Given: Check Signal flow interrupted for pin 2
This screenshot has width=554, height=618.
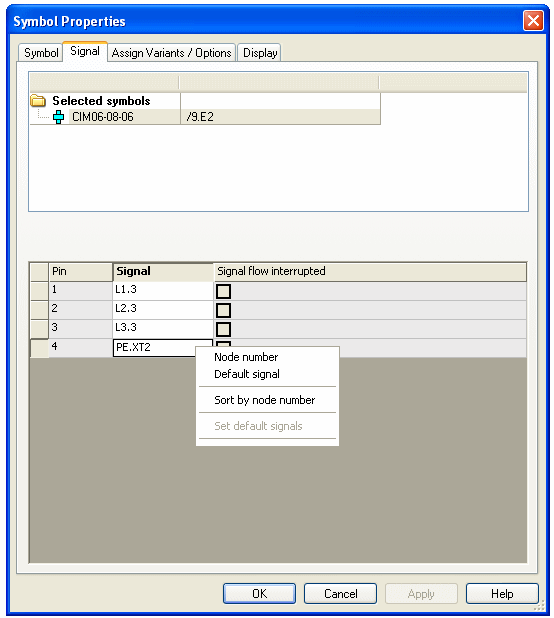Looking at the screenshot, I should (x=223, y=310).
